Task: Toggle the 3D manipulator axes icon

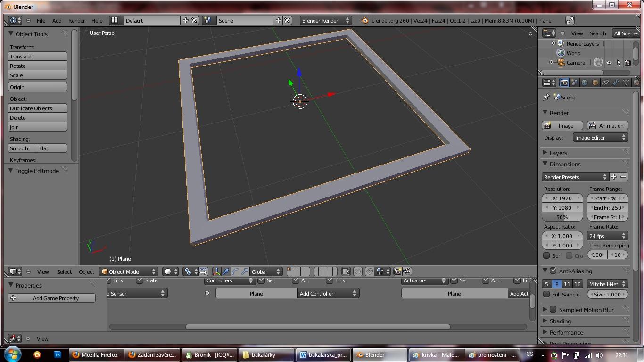Action: [x=216, y=271]
